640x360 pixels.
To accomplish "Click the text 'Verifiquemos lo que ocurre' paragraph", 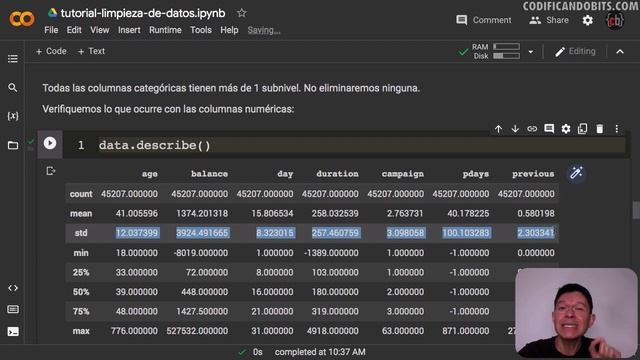I will [168, 109].
